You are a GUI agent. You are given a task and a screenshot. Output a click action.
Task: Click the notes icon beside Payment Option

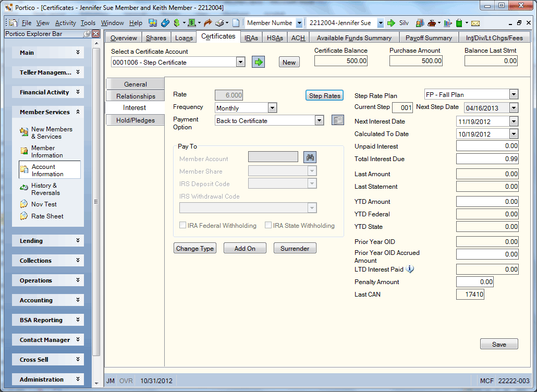(x=338, y=120)
